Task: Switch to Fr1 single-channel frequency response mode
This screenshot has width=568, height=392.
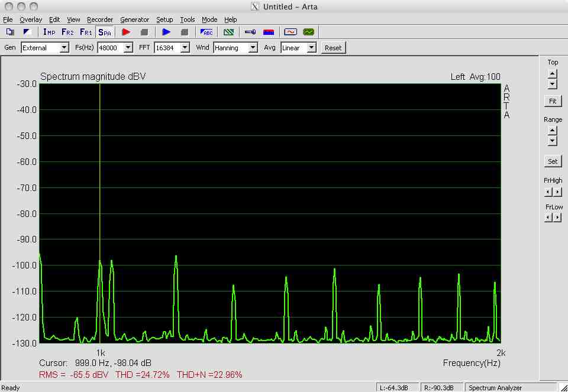Action: click(86, 32)
